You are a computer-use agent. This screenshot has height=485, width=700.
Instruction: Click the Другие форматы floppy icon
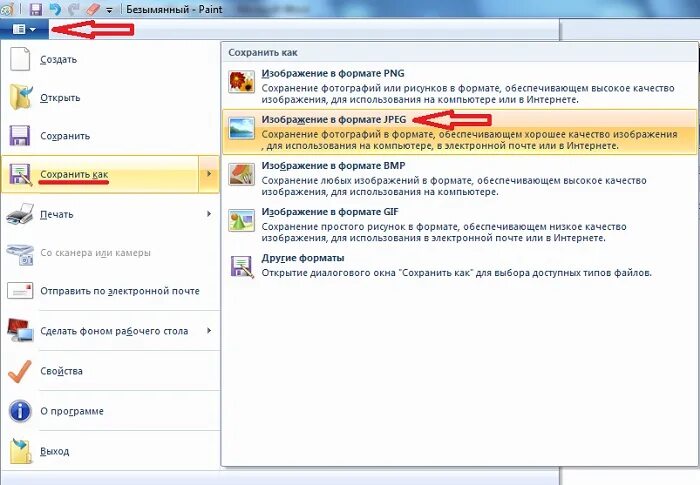(x=242, y=267)
